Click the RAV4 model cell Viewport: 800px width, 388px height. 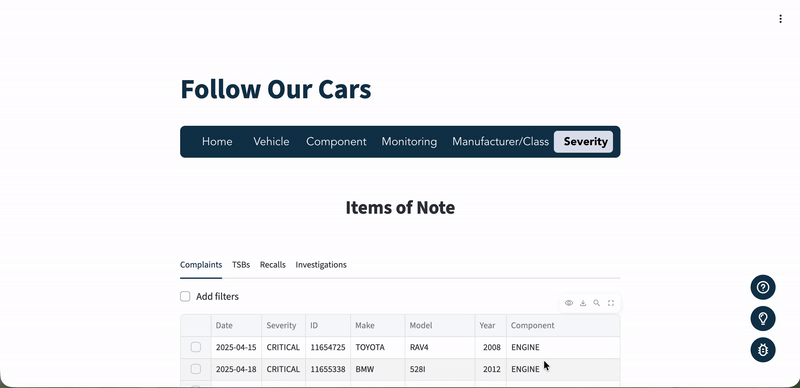coord(440,347)
